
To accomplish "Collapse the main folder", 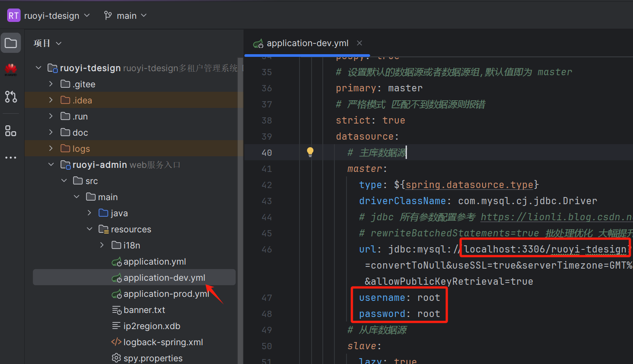I will (x=77, y=197).
